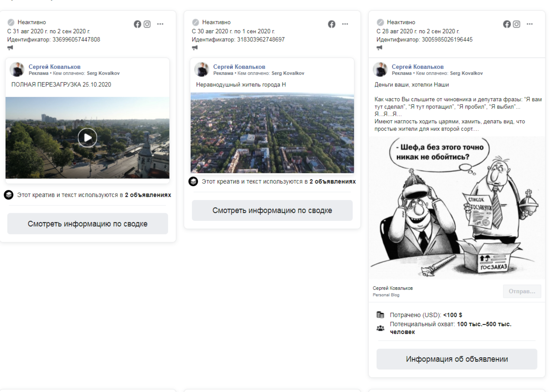
Task: Open three-dot menu on third ad card
Action: [x=530, y=24]
